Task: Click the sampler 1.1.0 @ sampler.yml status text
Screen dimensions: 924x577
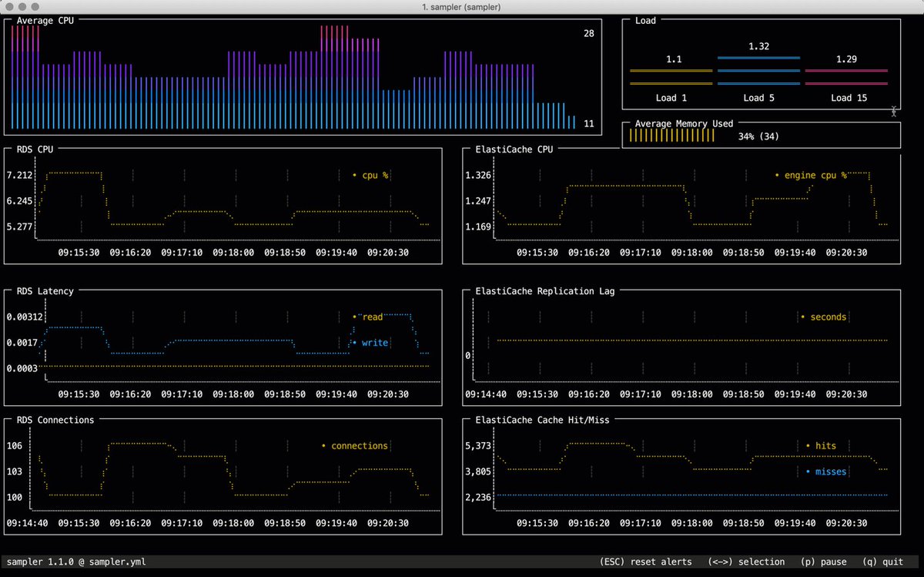Action: click(x=75, y=562)
